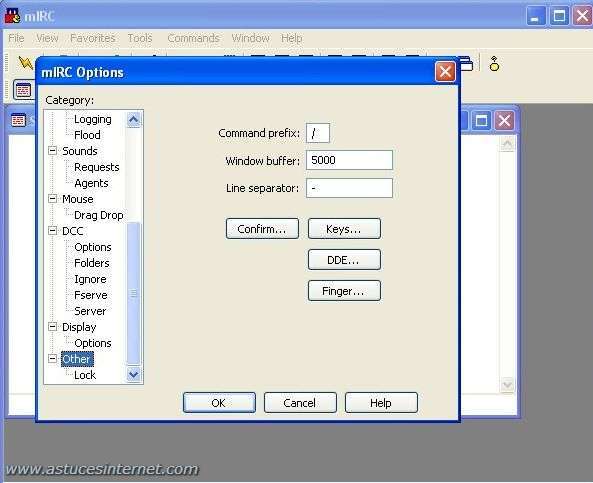Screen dimensions: 593x483
Task: Select the Lock category item
Action: 85,375
